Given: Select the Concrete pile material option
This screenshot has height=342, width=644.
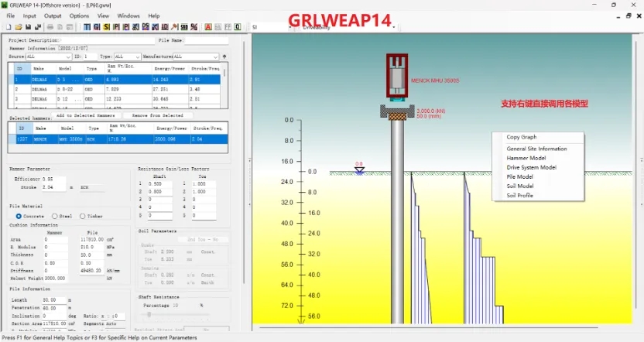Looking at the screenshot, I should click(18, 216).
